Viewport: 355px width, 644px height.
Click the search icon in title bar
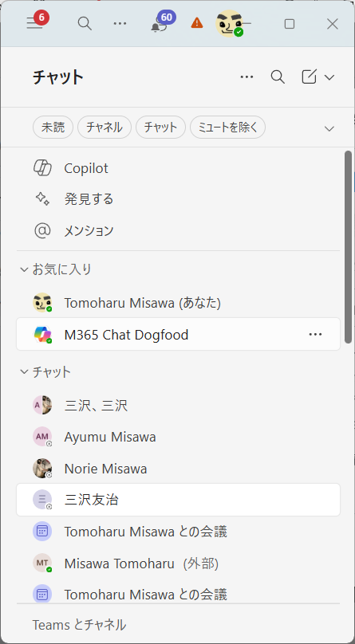click(x=85, y=23)
